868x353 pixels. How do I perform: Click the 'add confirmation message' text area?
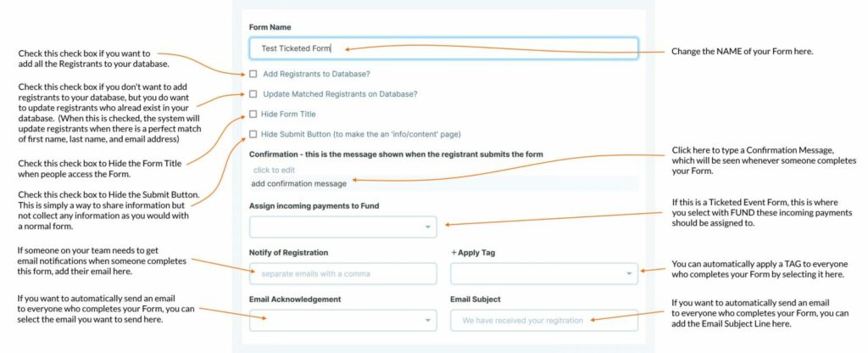coord(443,183)
